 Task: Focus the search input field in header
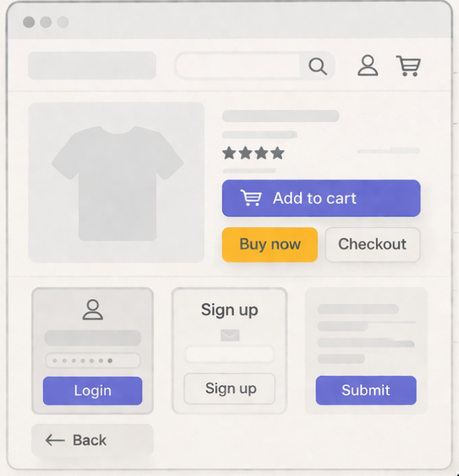tap(238, 66)
